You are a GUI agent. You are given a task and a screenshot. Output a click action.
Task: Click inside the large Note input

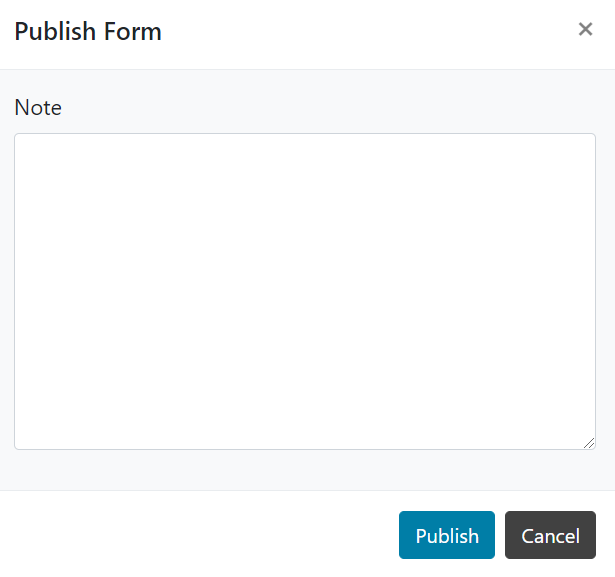pyautogui.click(x=305, y=291)
